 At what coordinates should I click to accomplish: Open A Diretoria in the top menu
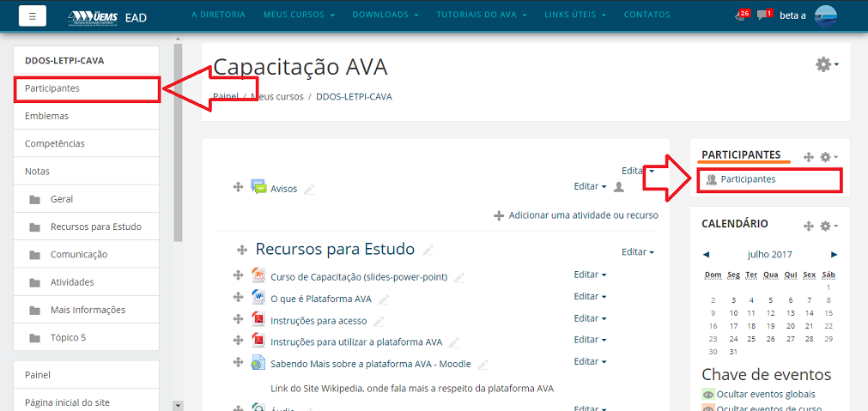(219, 15)
